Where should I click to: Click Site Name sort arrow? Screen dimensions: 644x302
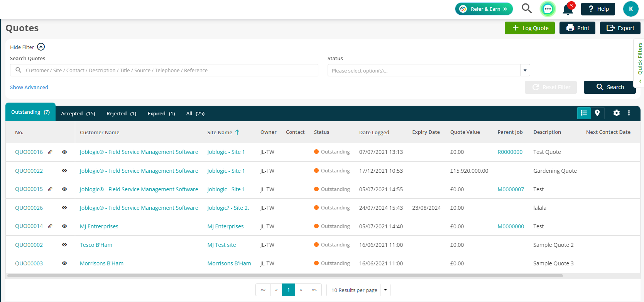237,132
